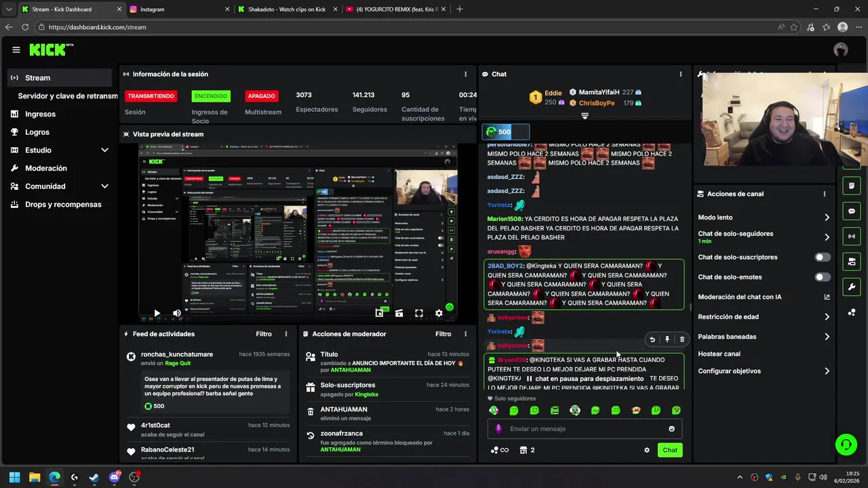Expand Palabras baneadas options
868x488 pixels.
827,336
